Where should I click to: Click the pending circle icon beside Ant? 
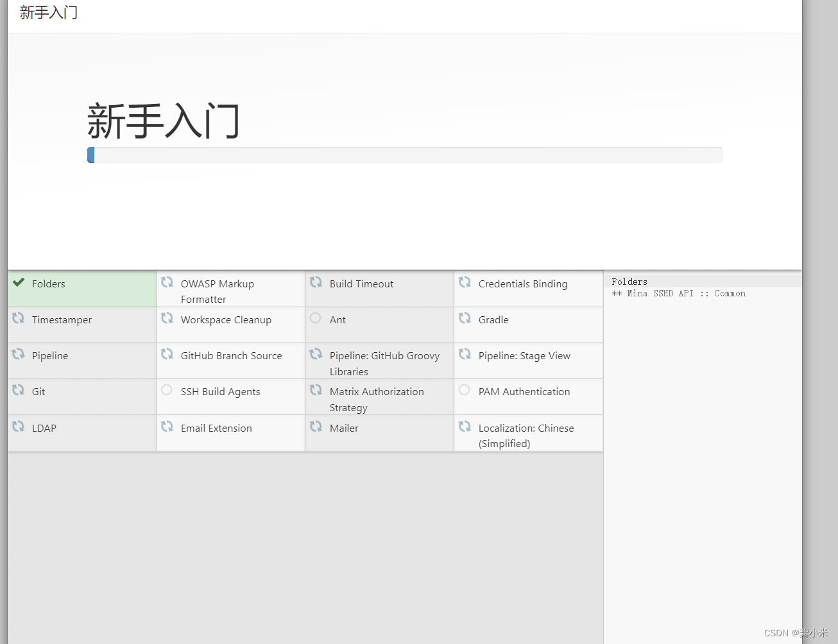tap(315, 318)
